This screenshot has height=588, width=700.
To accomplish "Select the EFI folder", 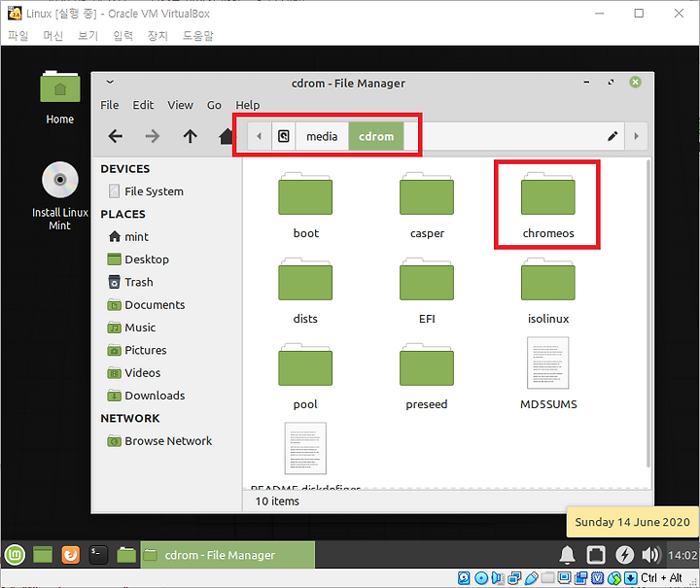I will point(427,291).
